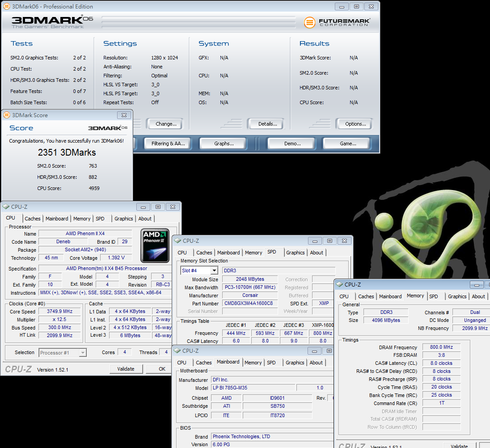Switch to CPU tab in CPU-Z Mainboard window
Image resolution: width=490 pixels, height=448 pixels.
click(182, 363)
